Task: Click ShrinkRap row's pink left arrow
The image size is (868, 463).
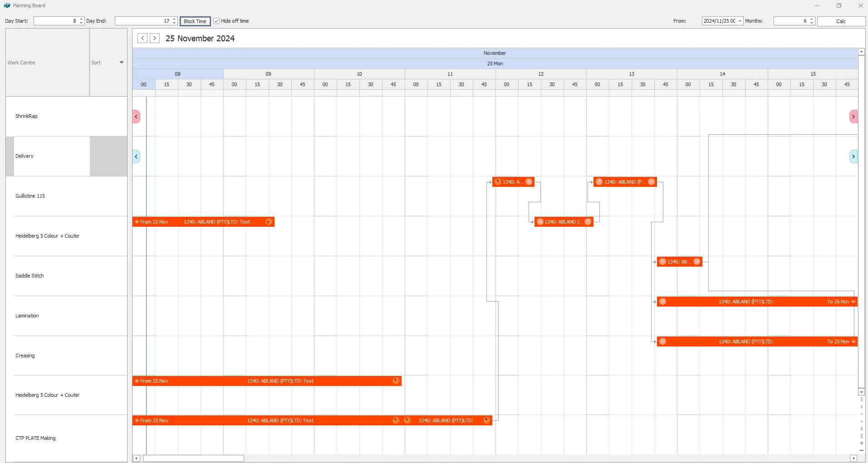Action: pos(136,117)
